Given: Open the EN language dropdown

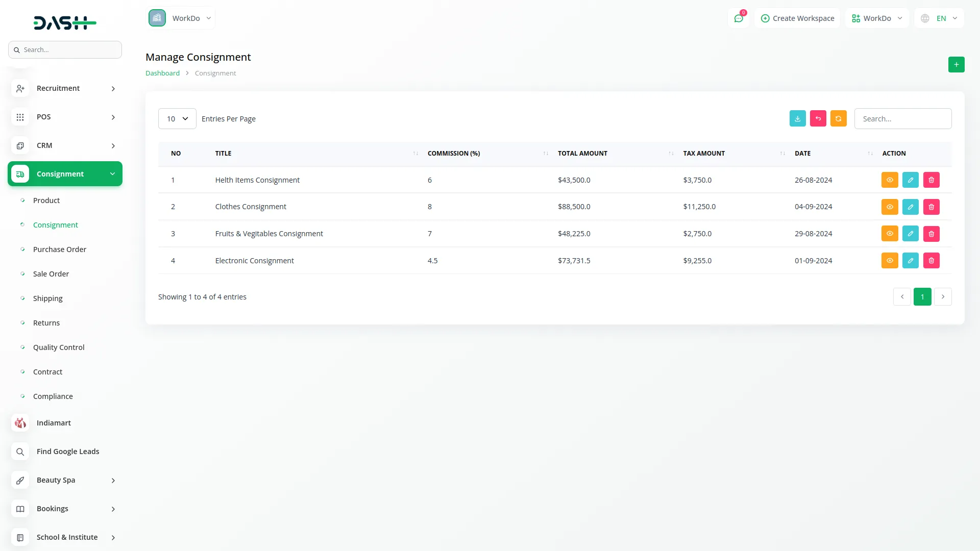Looking at the screenshot, I should pos(940,18).
